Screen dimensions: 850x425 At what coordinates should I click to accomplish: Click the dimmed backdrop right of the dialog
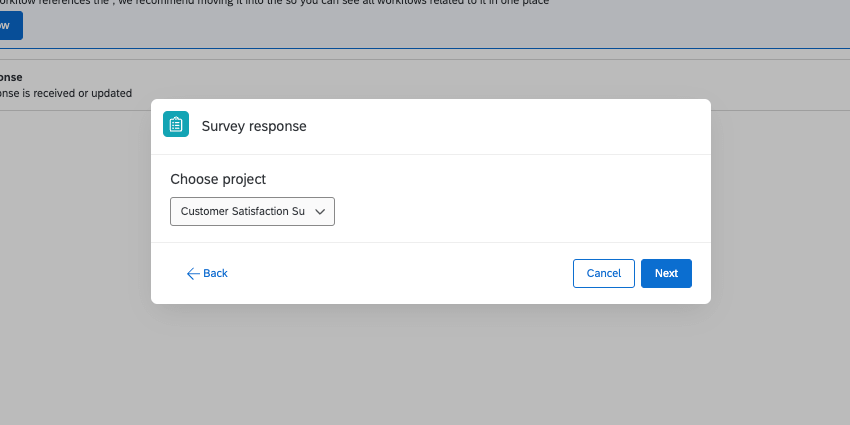[780, 220]
